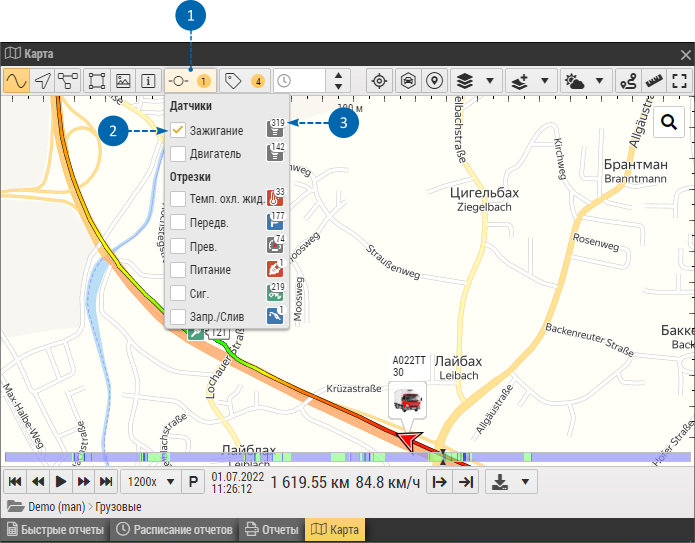Enable the Сиг. segments checkbox

[178, 293]
